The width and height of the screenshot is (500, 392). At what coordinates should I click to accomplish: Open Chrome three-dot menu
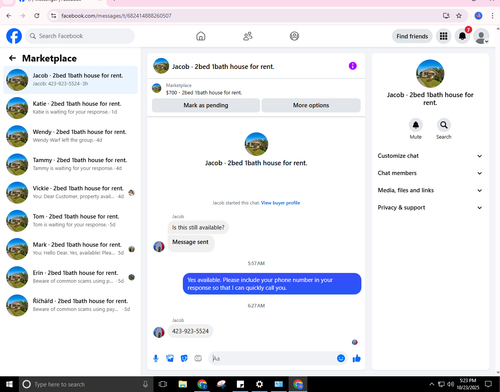point(492,16)
